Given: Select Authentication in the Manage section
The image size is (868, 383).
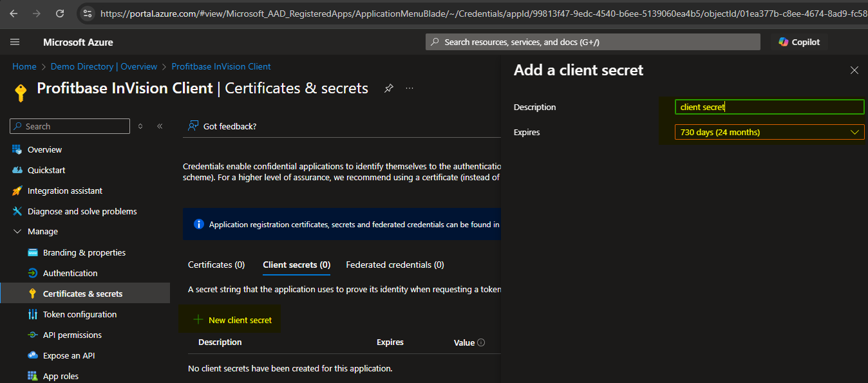Looking at the screenshot, I should click(71, 272).
